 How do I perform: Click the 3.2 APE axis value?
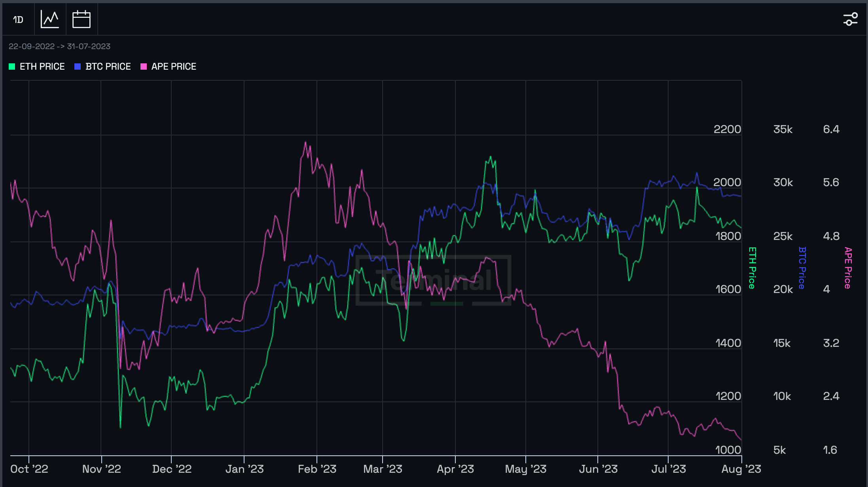click(x=831, y=343)
